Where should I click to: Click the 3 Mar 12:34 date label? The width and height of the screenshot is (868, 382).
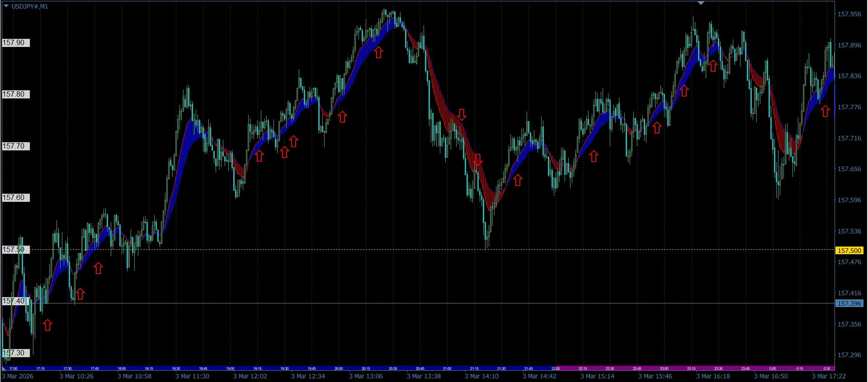pos(307,376)
